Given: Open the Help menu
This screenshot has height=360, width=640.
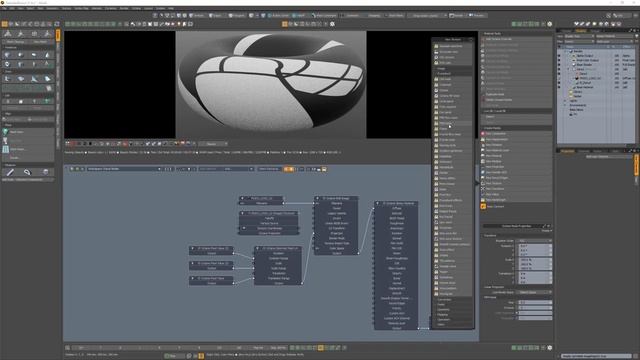Looking at the screenshot, I should click(x=171, y=8).
